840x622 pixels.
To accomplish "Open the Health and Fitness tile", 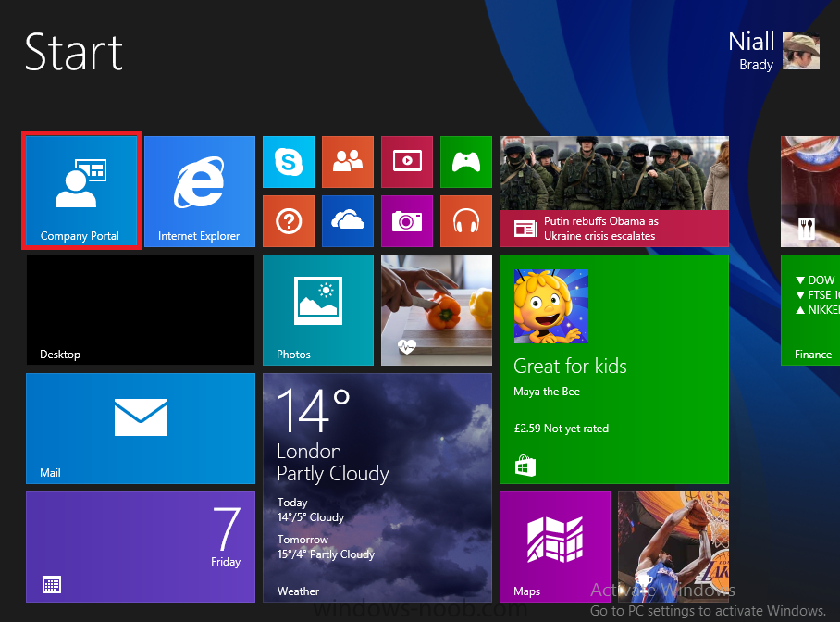I will pyautogui.click(x=437, y=310).
